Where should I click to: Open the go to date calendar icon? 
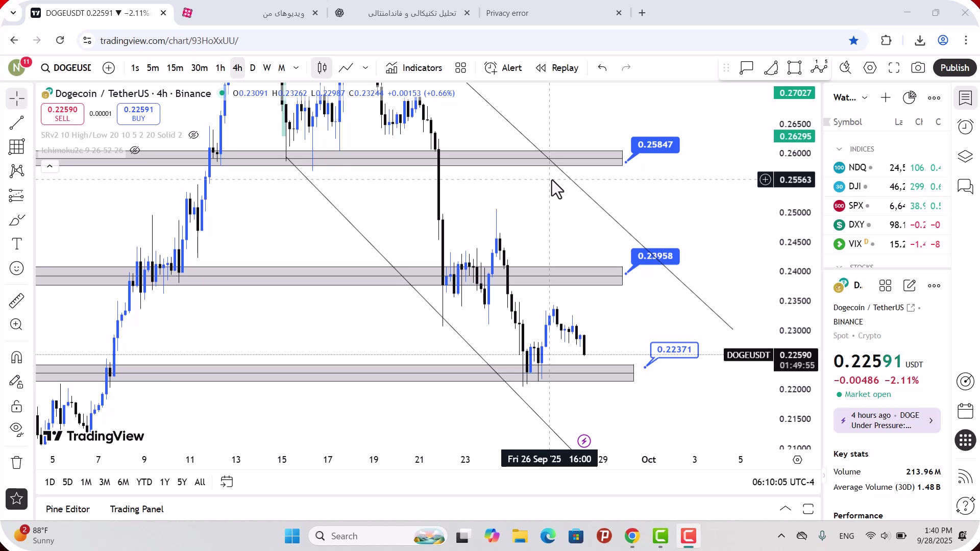point(227,482)
